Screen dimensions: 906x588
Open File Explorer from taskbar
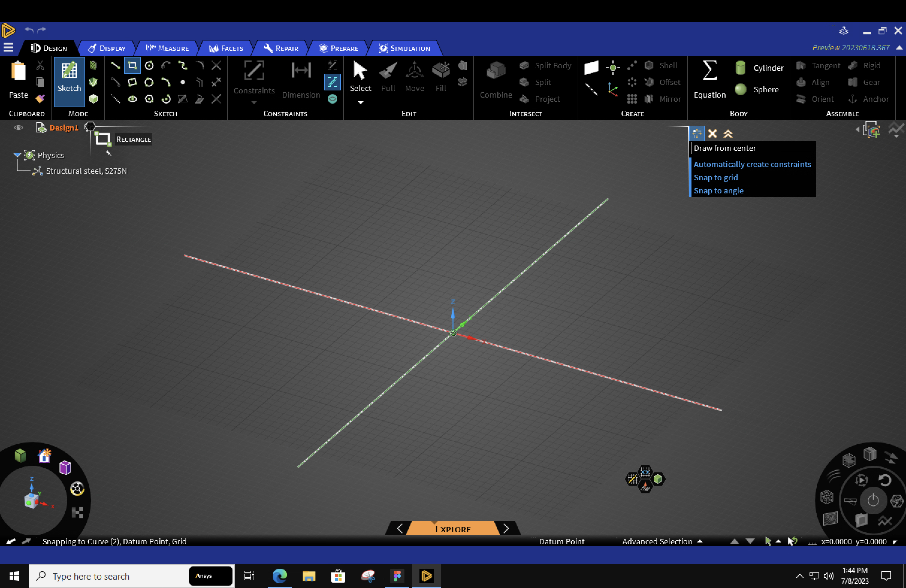pyautogui.click(x=309, y=576)
